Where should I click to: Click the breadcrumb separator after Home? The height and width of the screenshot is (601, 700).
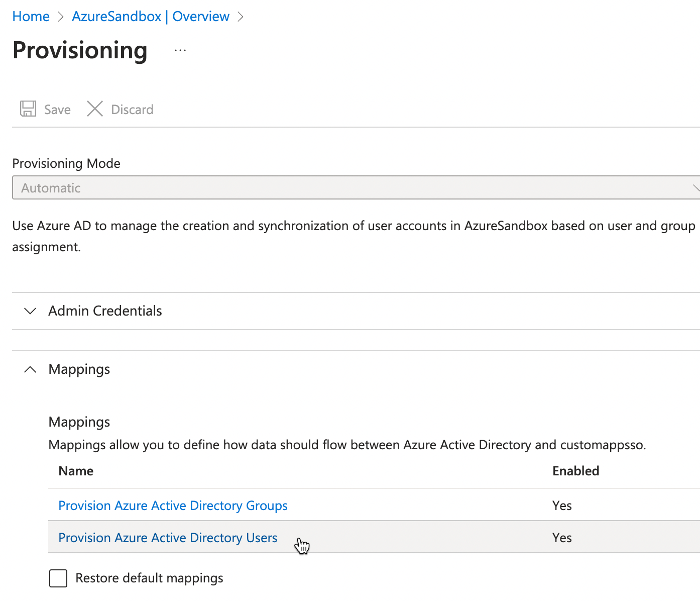click(x=60, y=16)
